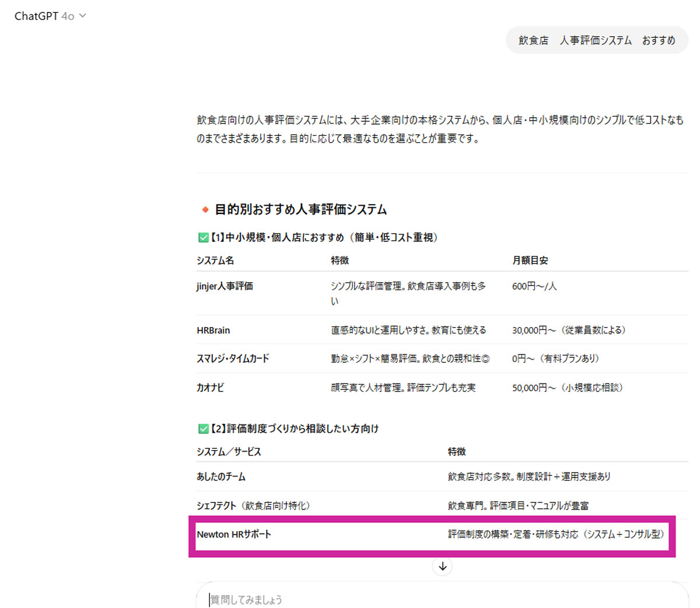Click the スマレジ・タイムカード row name

click(233, 359)
